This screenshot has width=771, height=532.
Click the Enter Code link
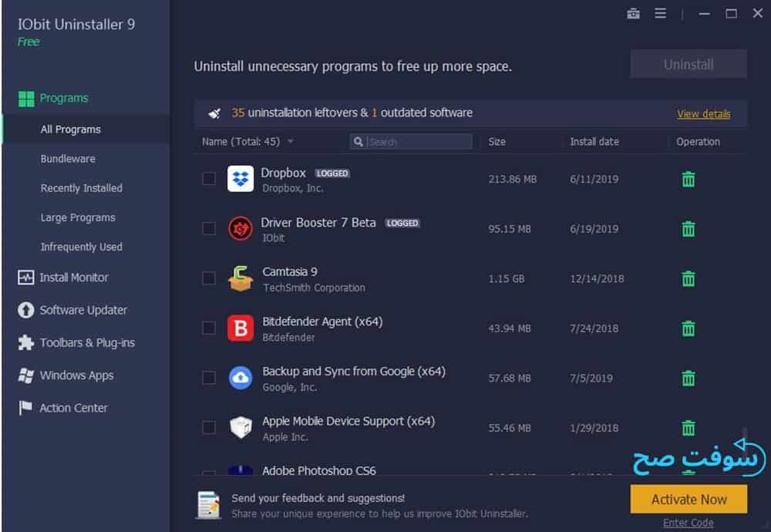pos(688,523)
